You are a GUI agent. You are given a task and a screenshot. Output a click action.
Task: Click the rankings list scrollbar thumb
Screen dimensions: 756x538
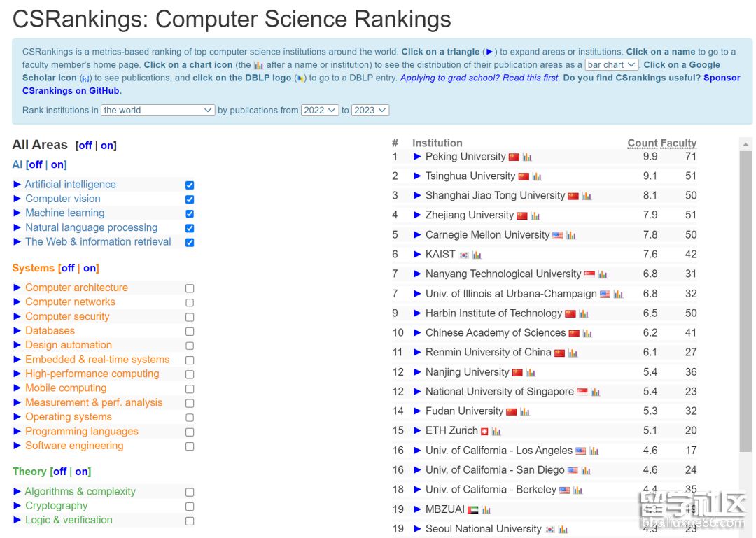[745, 302]
